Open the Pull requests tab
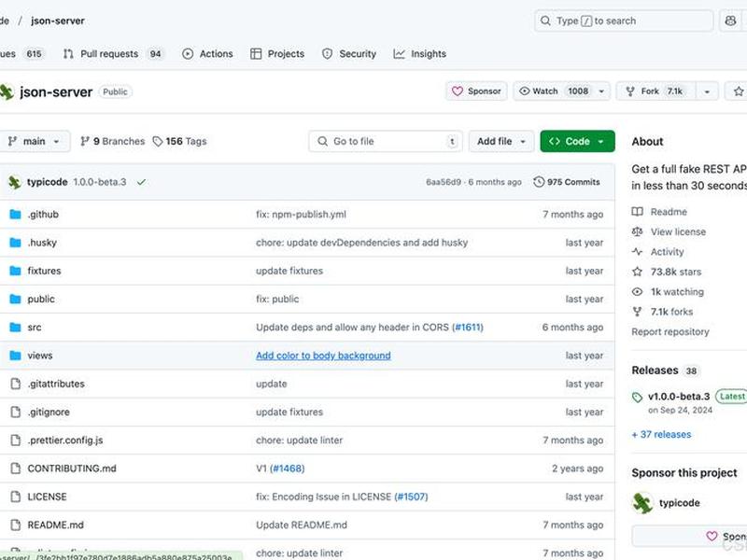This screenshot has width=747, height=560. [x=112, y=54]
